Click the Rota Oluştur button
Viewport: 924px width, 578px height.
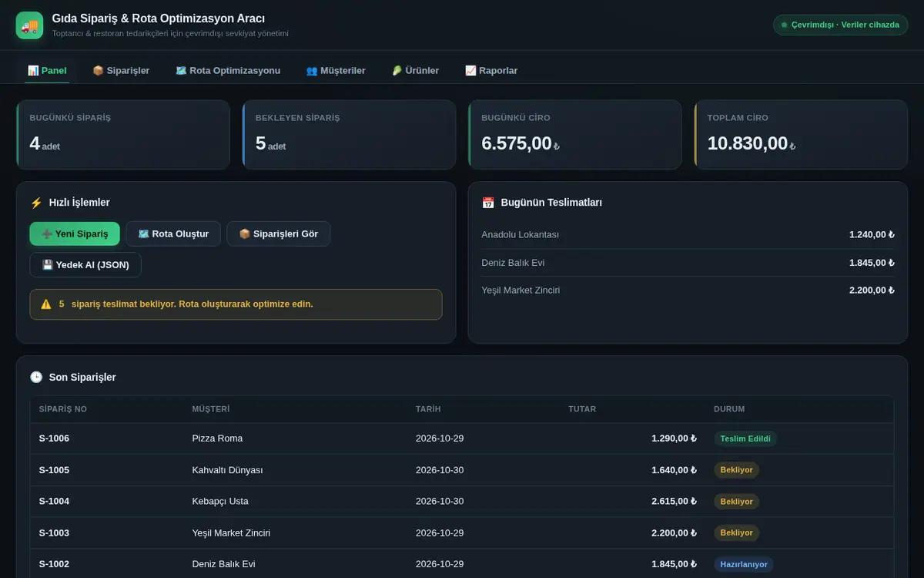pos(173,234)
